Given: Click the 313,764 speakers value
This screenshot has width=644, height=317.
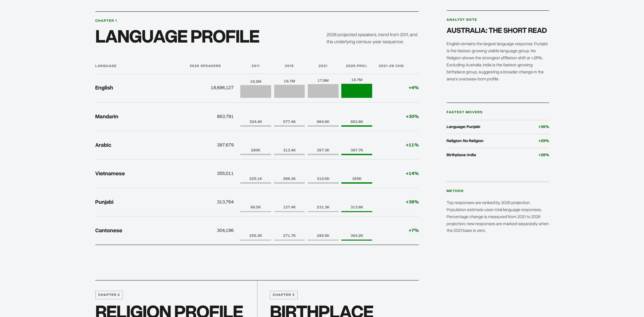Looking at the screenshot, I should [225, 202].
